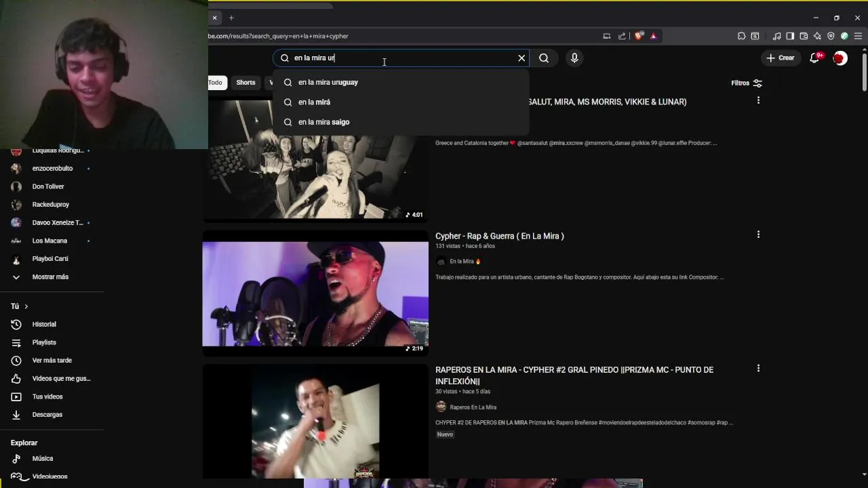Pick suggestion 'en la mira saigo'
This screenshot has height=488, width=868.
coord(401,122)
